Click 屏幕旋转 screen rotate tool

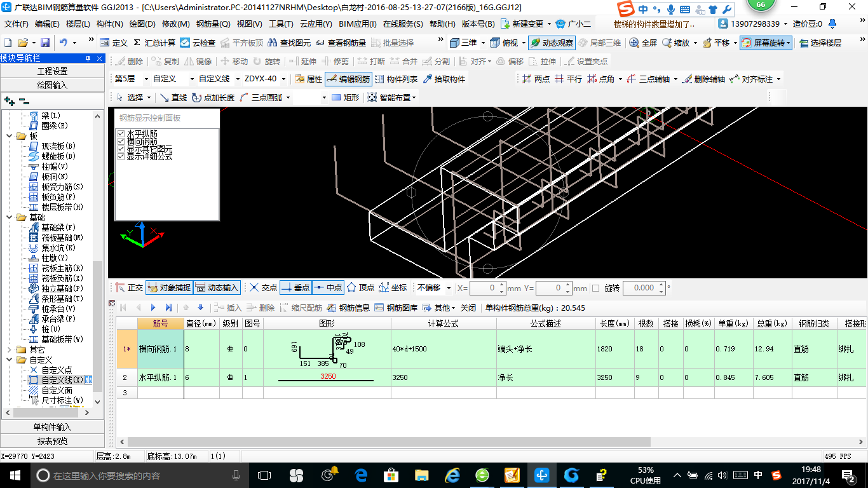click(764, 43)
